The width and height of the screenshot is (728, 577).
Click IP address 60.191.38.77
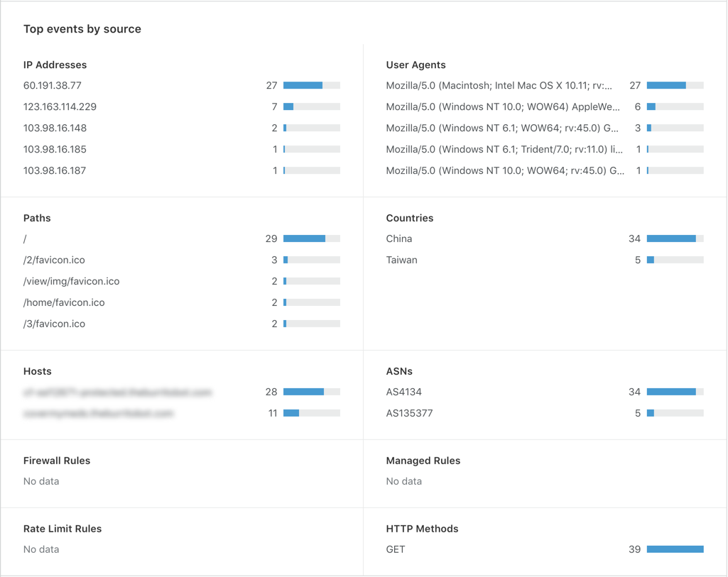53,85
